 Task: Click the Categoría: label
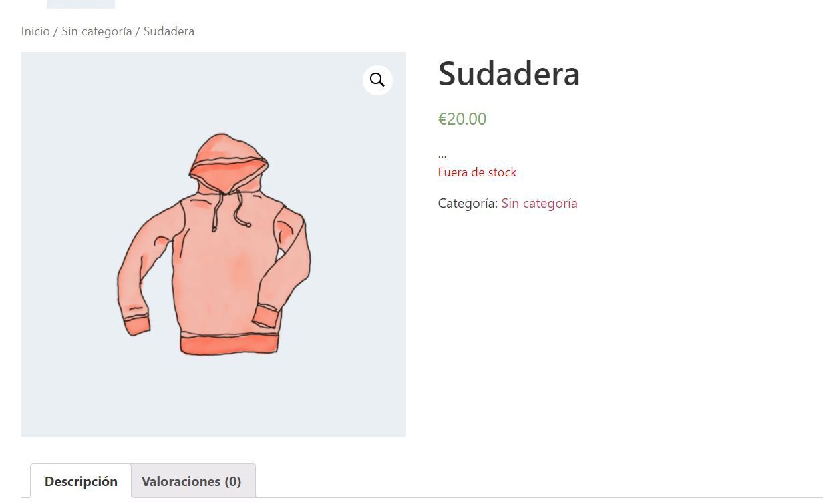coord(468,203)
